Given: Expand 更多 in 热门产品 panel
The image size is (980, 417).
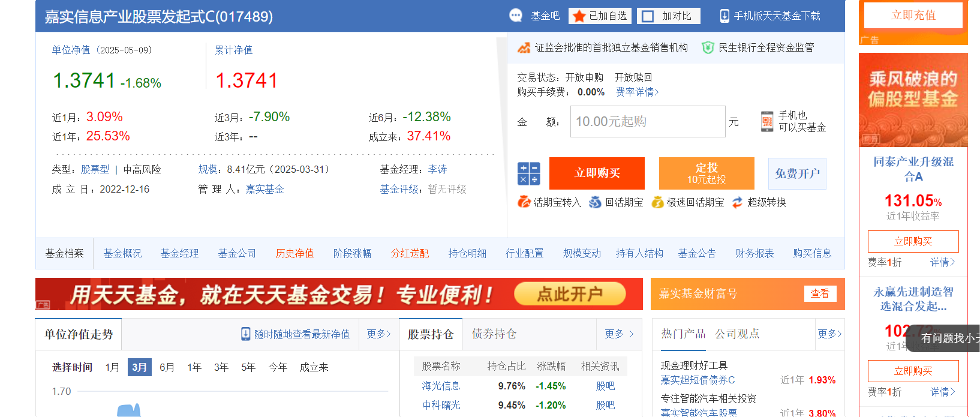Looking at the screenshot, I should pos(829,334).
